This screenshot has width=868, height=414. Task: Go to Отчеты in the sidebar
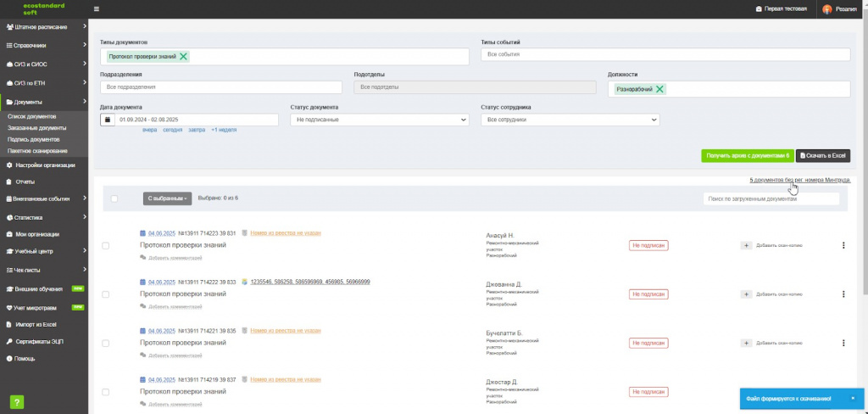(25, 182)
